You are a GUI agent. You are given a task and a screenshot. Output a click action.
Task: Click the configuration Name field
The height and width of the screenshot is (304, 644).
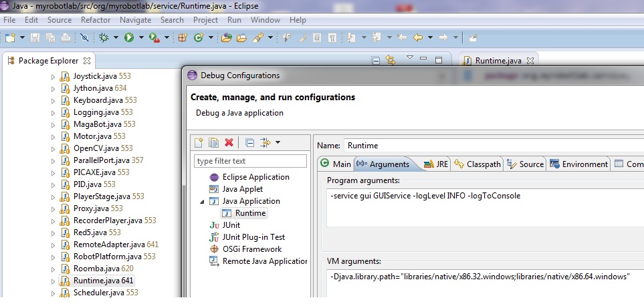pyautogui.click(x=494, y=145)
